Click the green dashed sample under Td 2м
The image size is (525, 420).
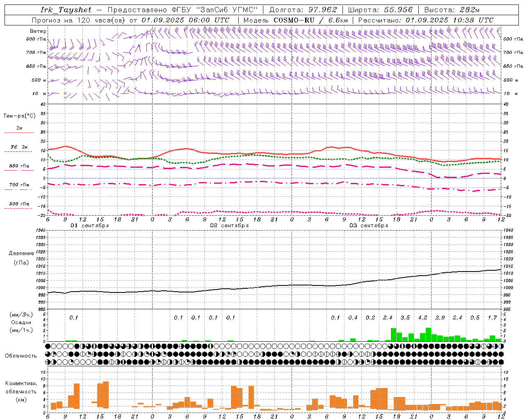tap(18, 151)
